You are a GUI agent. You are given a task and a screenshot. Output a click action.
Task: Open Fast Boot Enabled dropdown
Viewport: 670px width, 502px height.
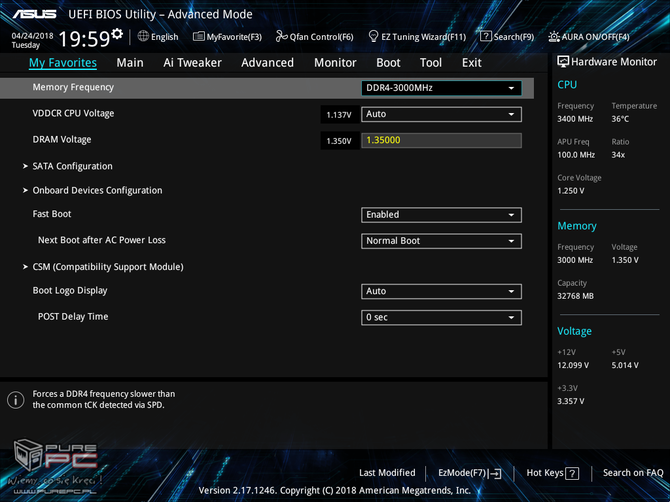point(441,215)
